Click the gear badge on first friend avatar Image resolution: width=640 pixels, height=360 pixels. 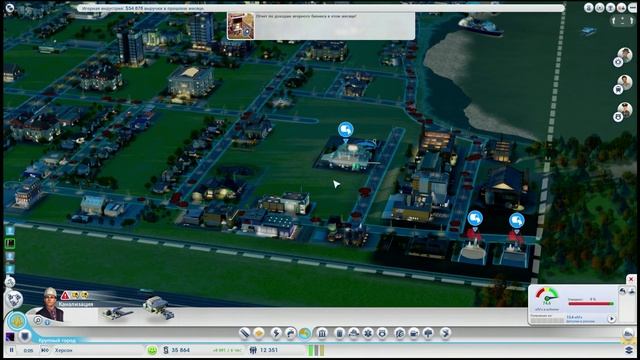[618, 62]
